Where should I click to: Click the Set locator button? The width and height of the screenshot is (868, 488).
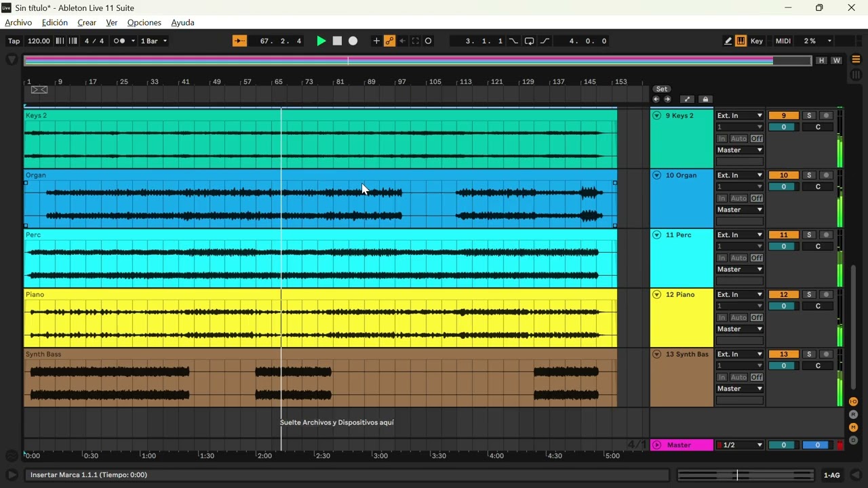coord(662,89)
